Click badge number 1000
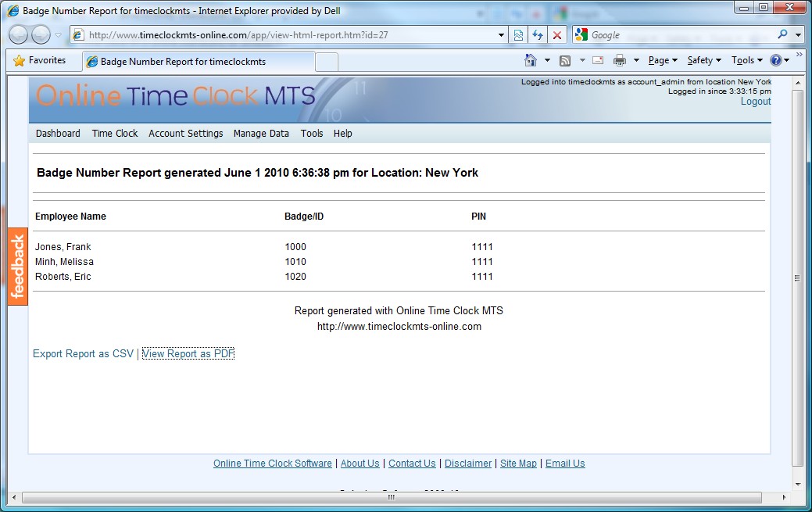The image size is (812, 512). coord(295,247)
